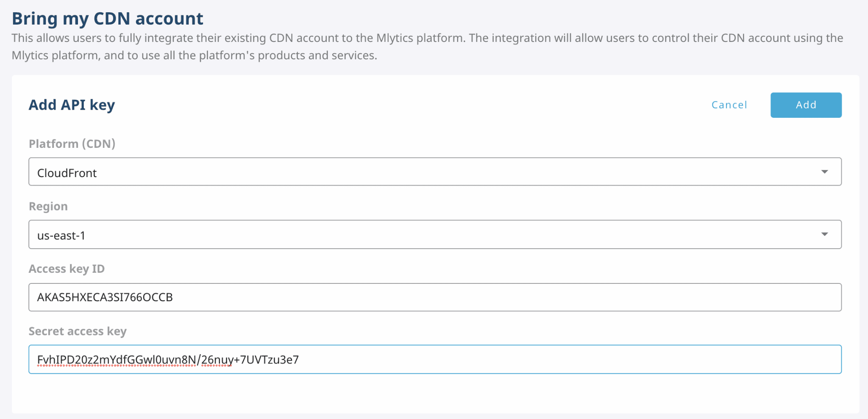Image resolution: width=868 pixels, height=419 pixels.
Task: Click the Region dropdown arrow icon
Action: tap(824, 234)
